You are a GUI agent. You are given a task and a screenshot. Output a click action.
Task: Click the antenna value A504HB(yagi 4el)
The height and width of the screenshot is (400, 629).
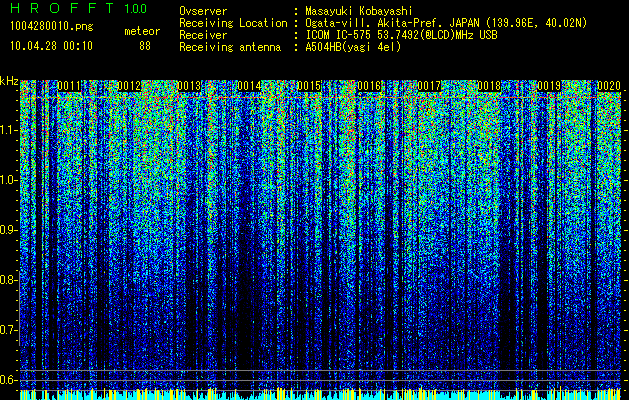coord(353,47)
